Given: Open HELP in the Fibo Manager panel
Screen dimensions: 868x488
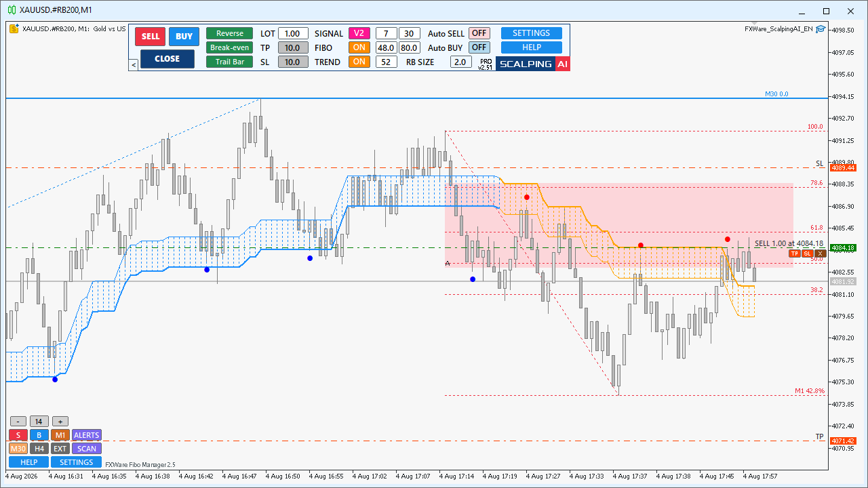Looking at the screenshot, I should click(28, 462).
